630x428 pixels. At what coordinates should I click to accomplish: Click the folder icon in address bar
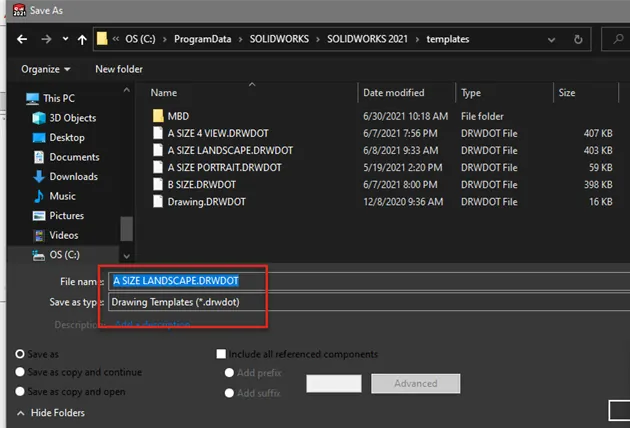pos(102,39)
